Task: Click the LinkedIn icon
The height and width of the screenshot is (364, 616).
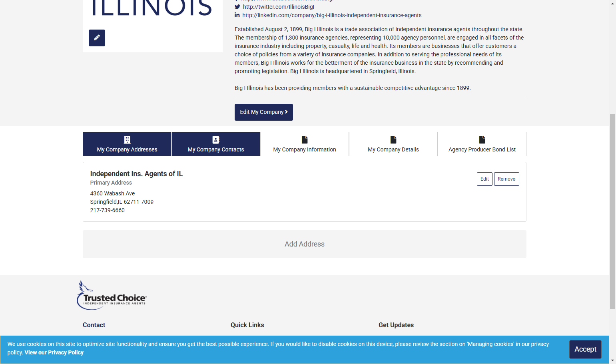Action: (237, 15)
